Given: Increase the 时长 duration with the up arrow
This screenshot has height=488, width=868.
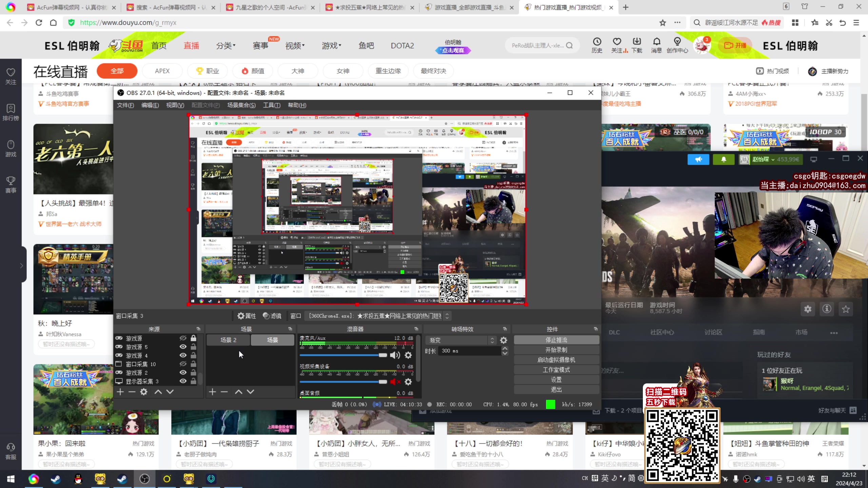Looking at the screenshot, I should (x=505, y=348).
